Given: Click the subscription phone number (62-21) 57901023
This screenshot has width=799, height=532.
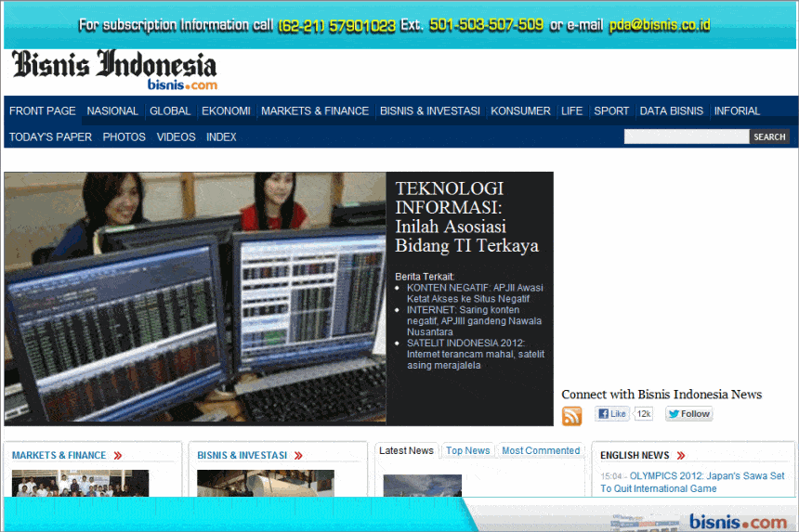Looking at the screenshot, I should point(336,25).
